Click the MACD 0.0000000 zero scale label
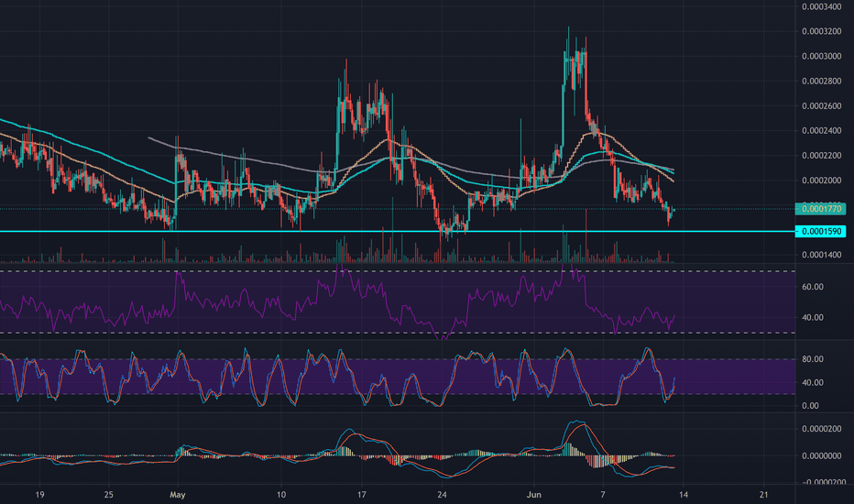 (x=821, y=455)
